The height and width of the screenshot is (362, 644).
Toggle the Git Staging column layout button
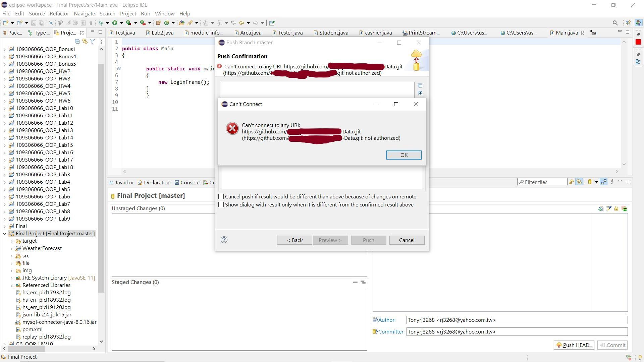[604, 182]
